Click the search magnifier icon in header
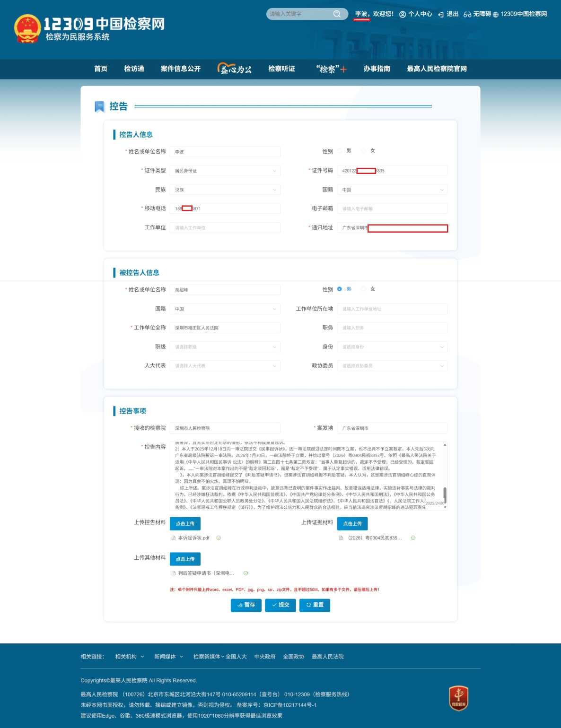Screen dimensions: 561x728 tap(337, 14)
